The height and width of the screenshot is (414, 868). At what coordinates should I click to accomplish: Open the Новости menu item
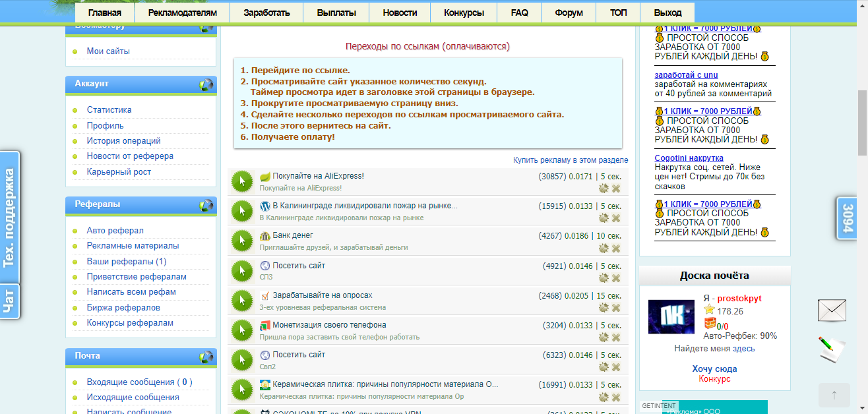pos(400,13)
